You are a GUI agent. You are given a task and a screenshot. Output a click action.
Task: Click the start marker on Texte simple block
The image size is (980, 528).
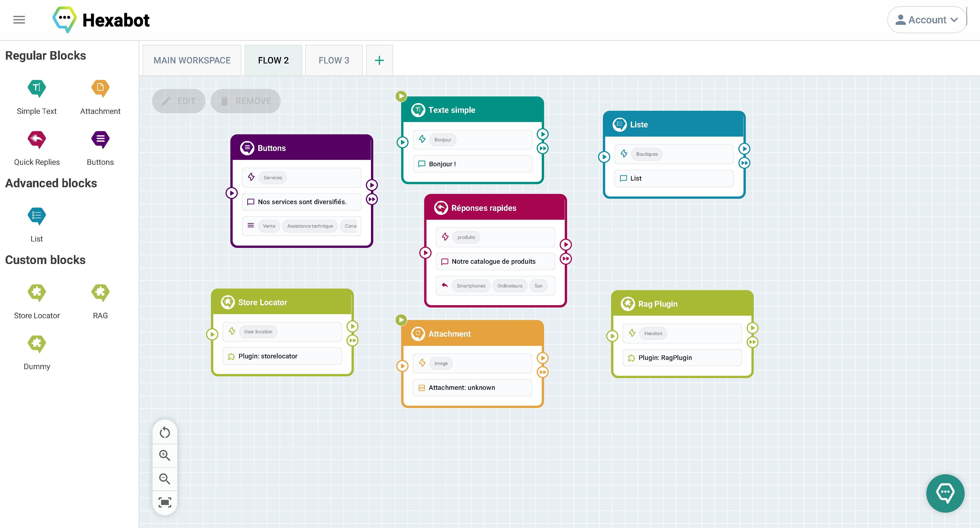point(401,96)
